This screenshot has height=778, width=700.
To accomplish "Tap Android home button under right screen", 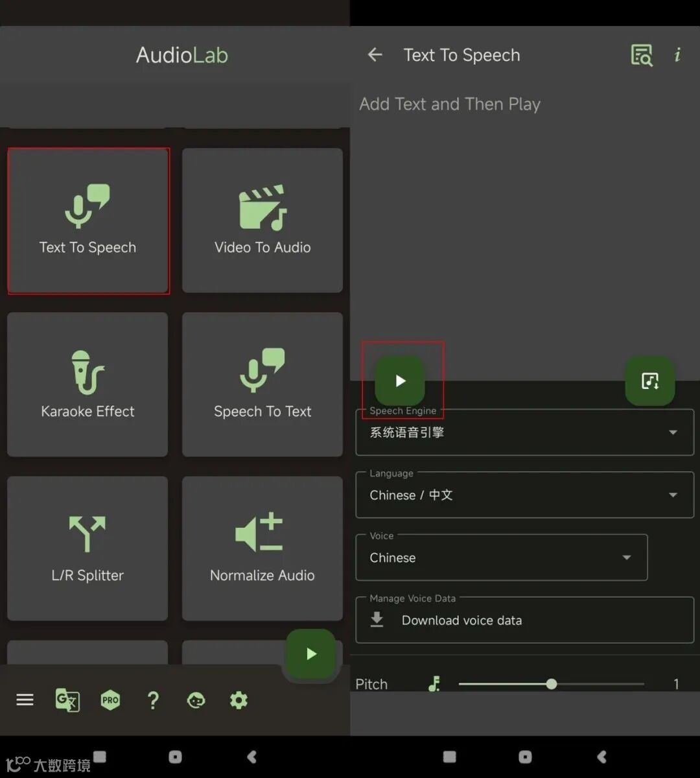I will pyautogui.click(x=525, y=757).
